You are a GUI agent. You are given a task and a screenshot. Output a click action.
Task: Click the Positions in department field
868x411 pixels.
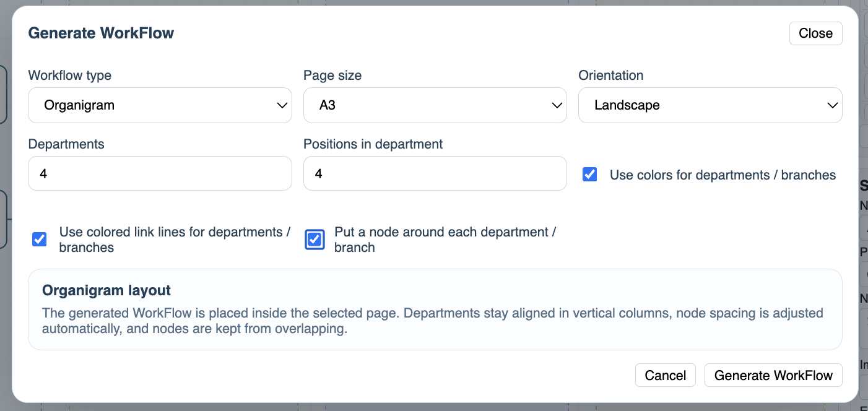click(x=435, y=173)
